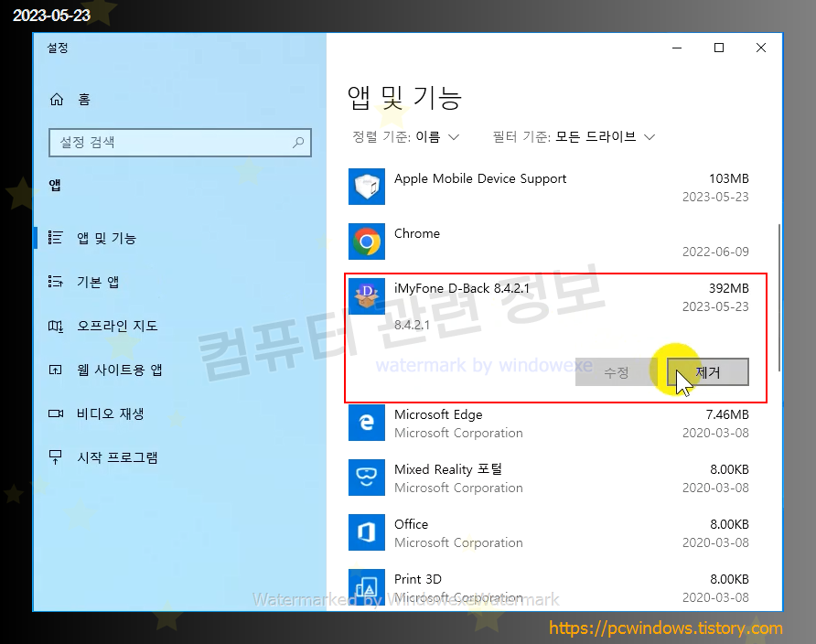Go to 오프라인 지도 page
Image resolution: width=816 pixels, height=644 pixels.
pos(118,326)
